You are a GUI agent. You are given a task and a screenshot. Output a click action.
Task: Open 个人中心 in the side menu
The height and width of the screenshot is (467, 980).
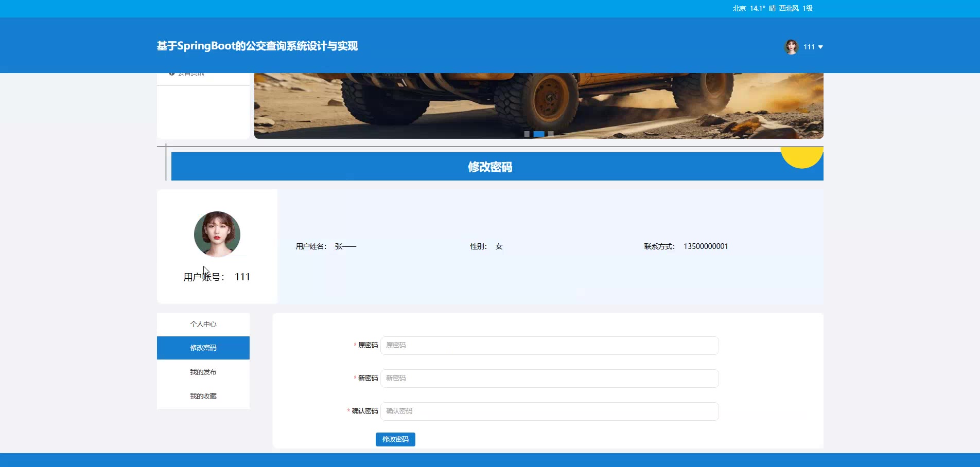(x=203, y=324)
